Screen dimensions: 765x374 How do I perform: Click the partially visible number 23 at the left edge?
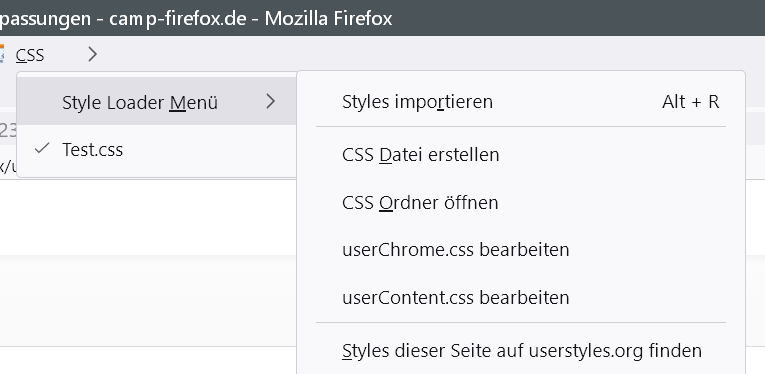click(7, 130)
